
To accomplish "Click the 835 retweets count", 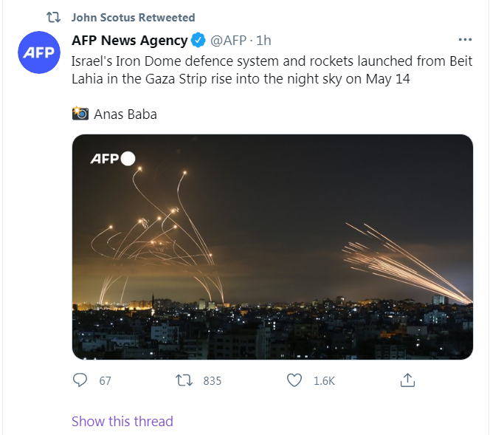I will [212, 380].
